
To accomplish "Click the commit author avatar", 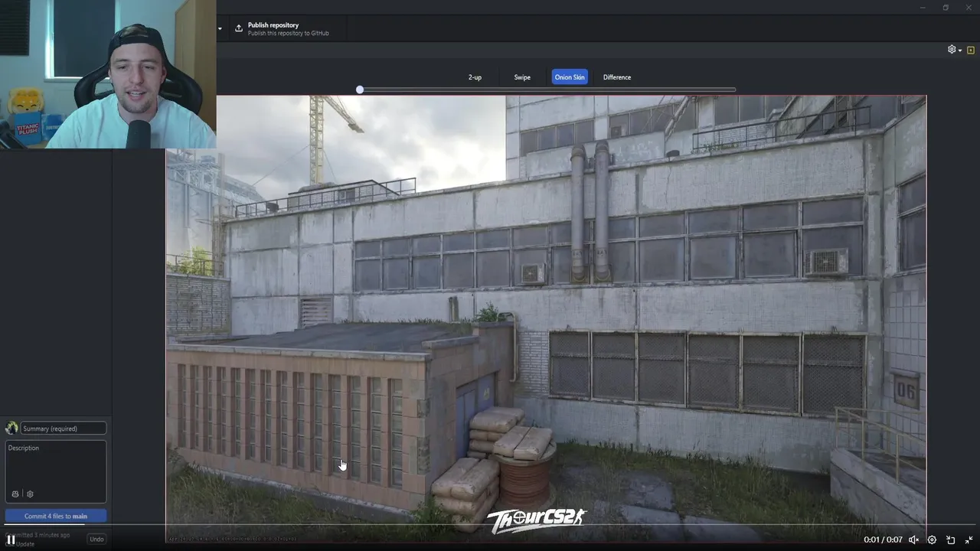I will [x=11, y=429].
